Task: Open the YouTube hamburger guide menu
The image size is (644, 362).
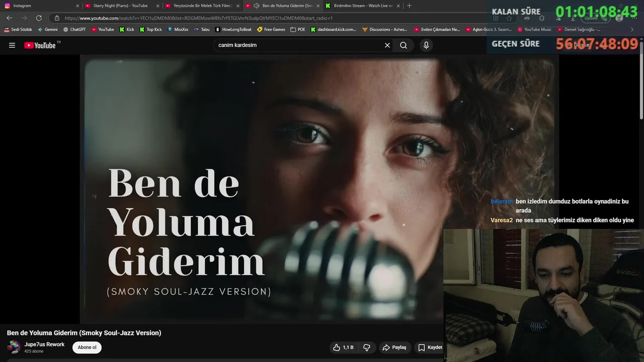Action: click(12, 45)
